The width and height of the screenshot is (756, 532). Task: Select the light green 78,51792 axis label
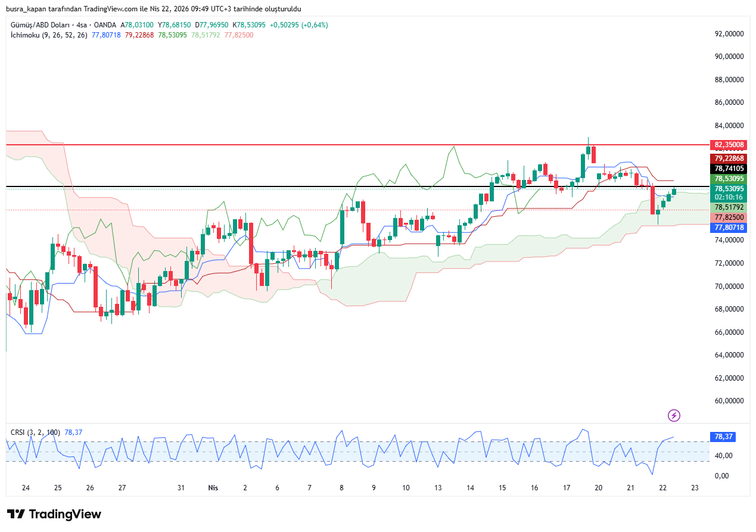coord(729,207)
